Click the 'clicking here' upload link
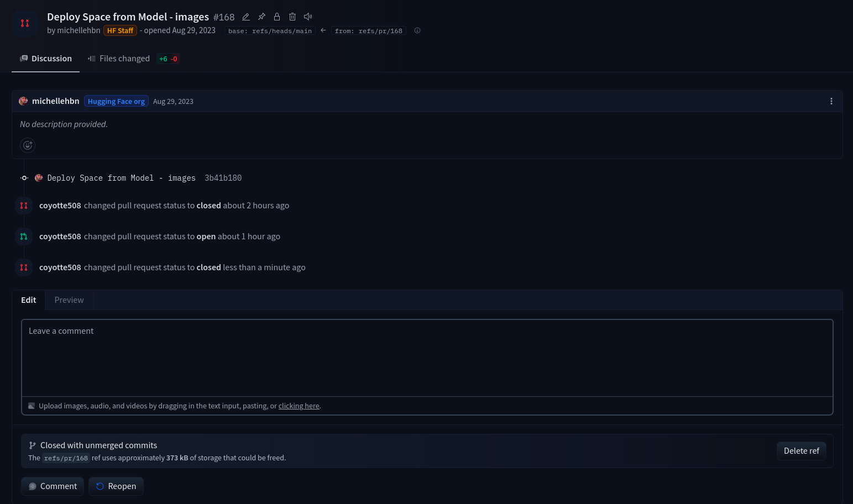Viewport: 853px width, 504px height. [x=299, y=406]
